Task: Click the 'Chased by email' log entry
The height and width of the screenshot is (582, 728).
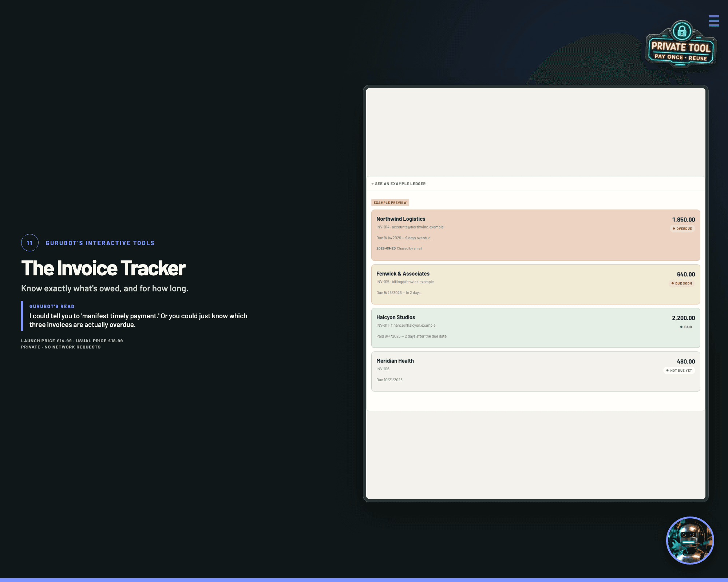Action: (x=409, y=248)
